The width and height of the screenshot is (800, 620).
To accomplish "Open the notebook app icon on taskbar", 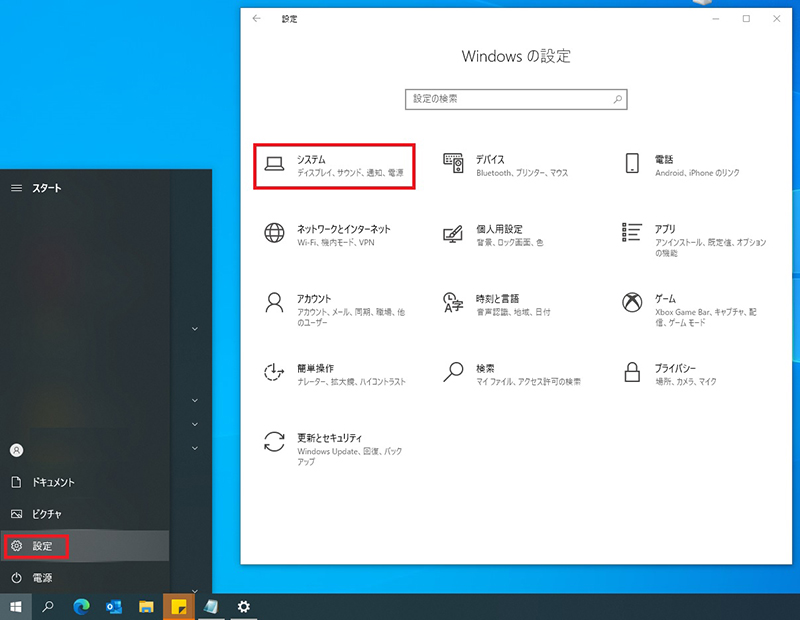I will (211, 607).
